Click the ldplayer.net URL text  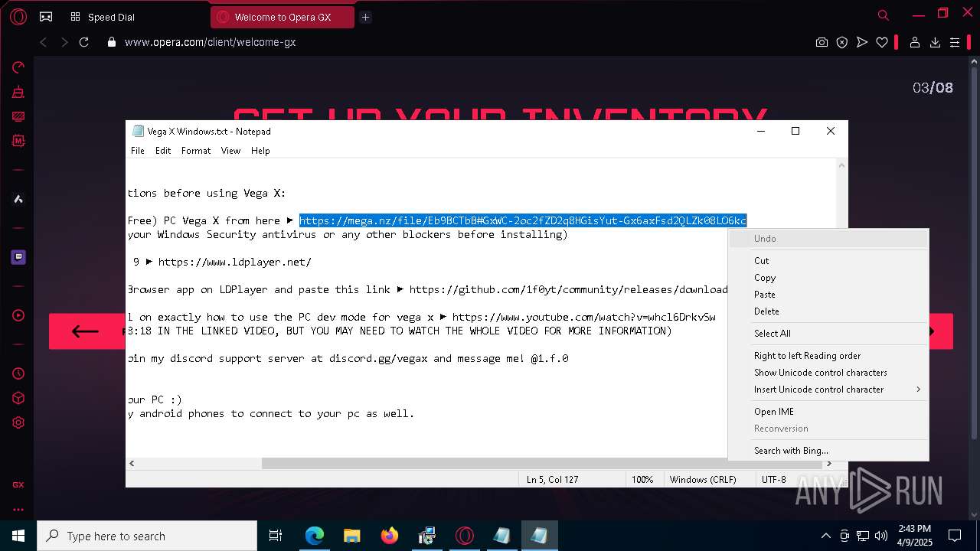(x=234, y=262)
